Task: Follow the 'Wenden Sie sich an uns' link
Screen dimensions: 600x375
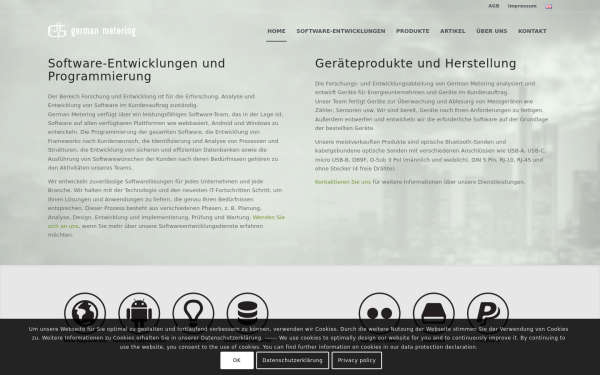Action: (269, 217)
